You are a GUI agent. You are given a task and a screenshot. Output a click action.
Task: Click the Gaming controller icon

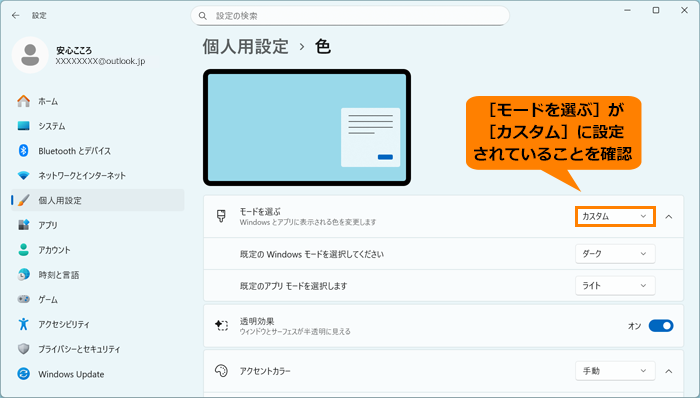[23, 299]
